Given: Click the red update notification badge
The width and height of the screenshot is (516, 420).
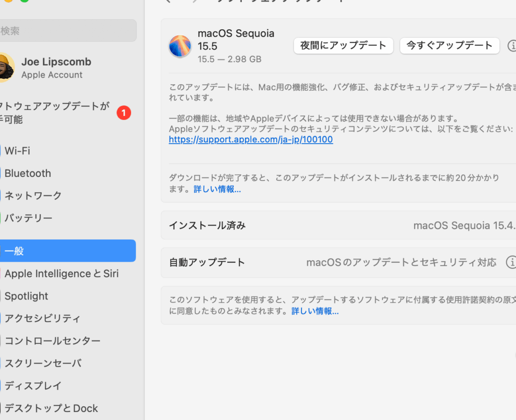Looking at the screenshot, I should click(x=124, y=113).
